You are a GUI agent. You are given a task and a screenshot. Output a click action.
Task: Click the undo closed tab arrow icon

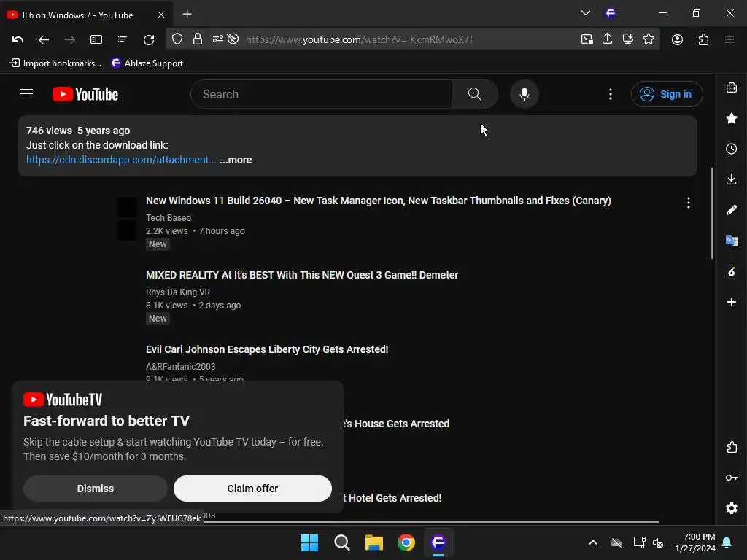18,39
